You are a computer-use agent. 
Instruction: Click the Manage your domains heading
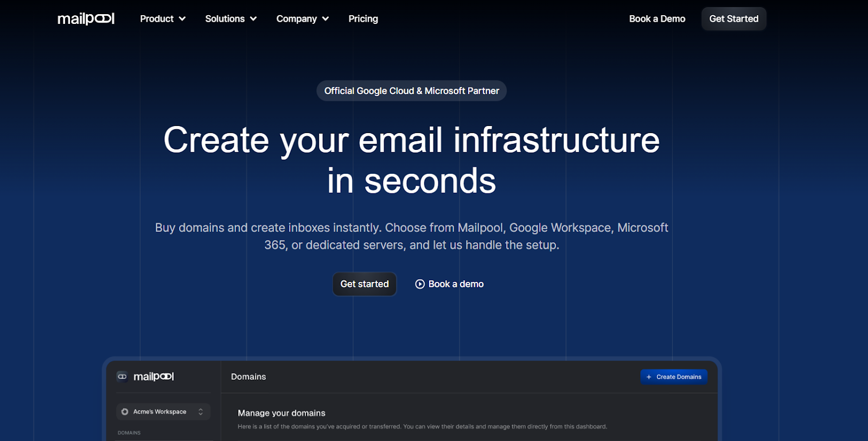tap(282, 413)
